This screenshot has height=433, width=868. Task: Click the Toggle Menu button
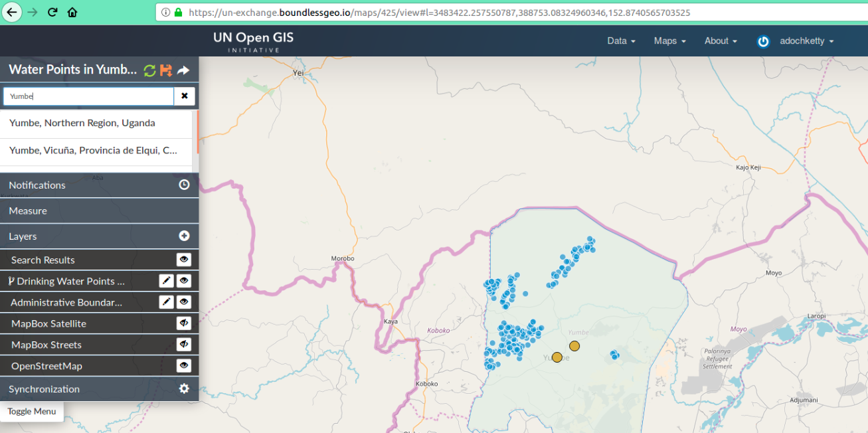click(32, 412)
